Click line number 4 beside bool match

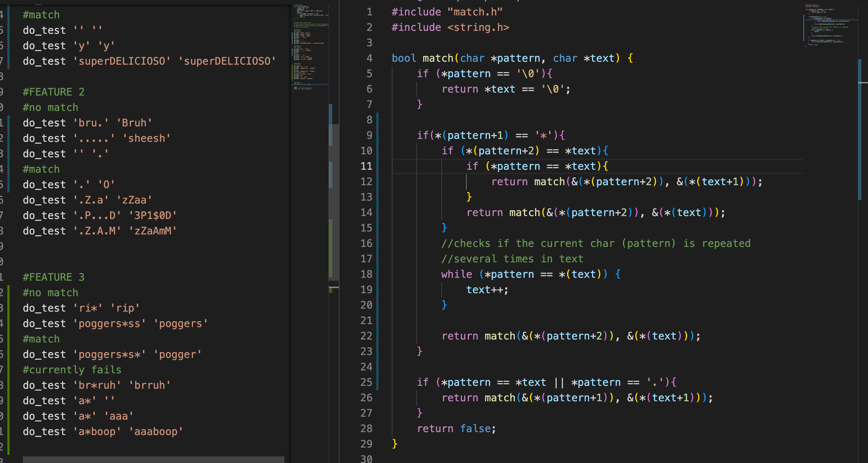click(369, 58)
